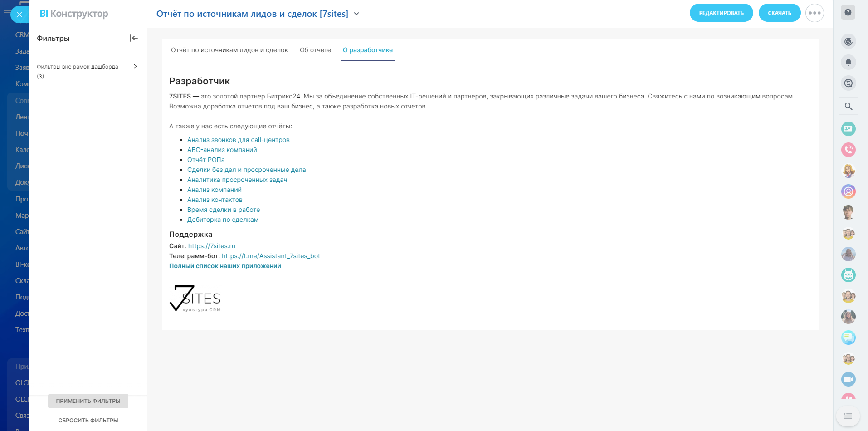The width and height of the screenshot is (868, 431).
Task: Open the pink telephony call icon
Action: click(848, 149)
